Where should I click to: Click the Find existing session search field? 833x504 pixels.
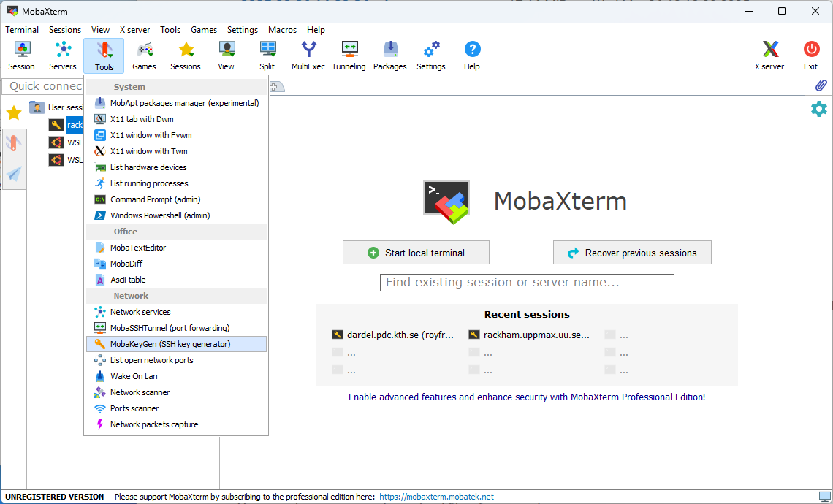(527, 283)
